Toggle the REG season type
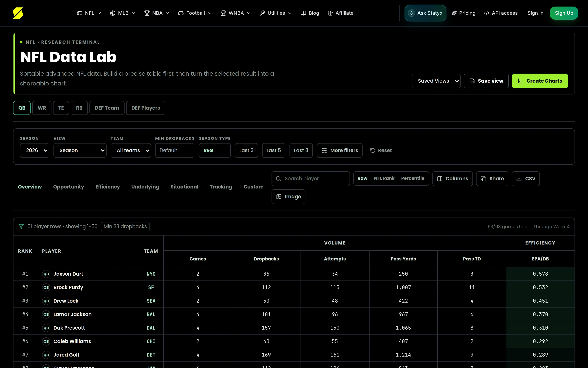588x368 pixels. [x=215, y=150]
